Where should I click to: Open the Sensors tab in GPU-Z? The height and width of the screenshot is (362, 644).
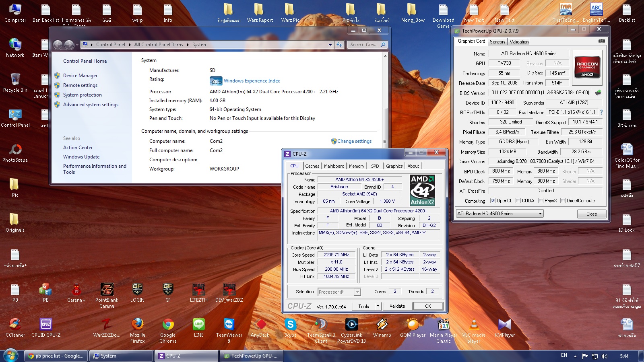(x=497, y=42)
